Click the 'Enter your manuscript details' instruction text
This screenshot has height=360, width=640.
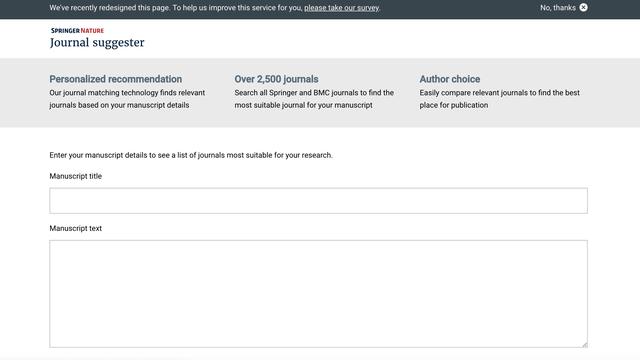[x=191, y=155]
